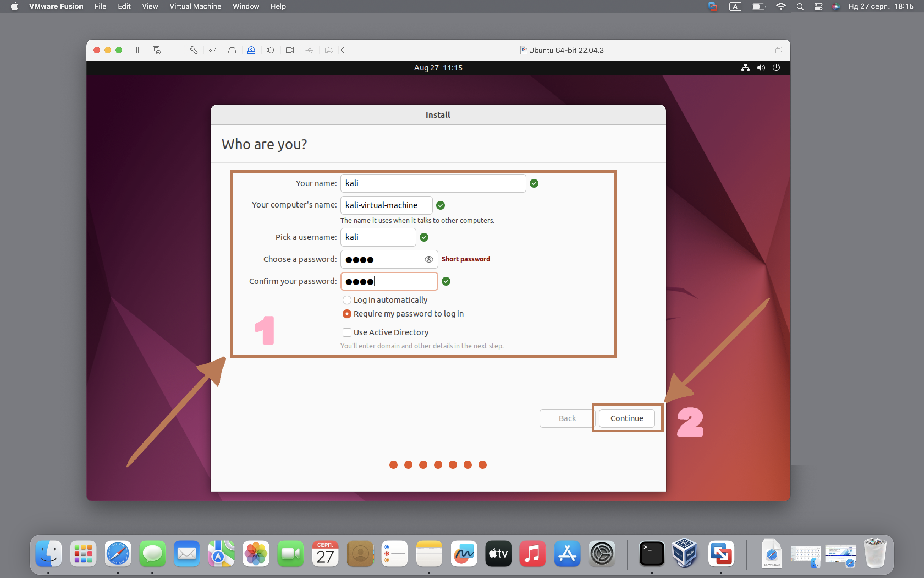924x578 pixels.
Task: Click the camera device icon in toolbar
Action: coord(290,50)
